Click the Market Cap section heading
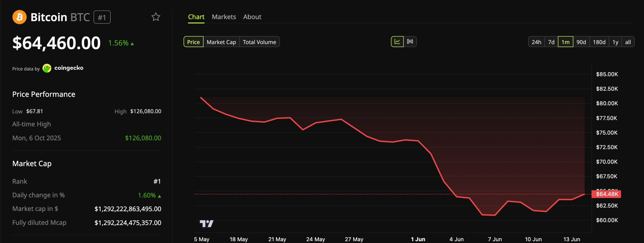Viewport: 644px width, 243px height. tap(32, 164)
